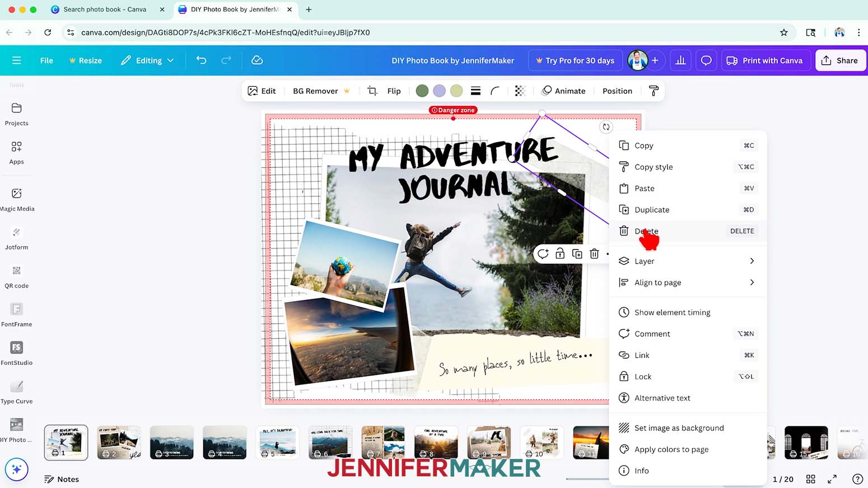Screen dimensions: 868x488
Task: Select Alternative text option
Action: pos(688,398)
